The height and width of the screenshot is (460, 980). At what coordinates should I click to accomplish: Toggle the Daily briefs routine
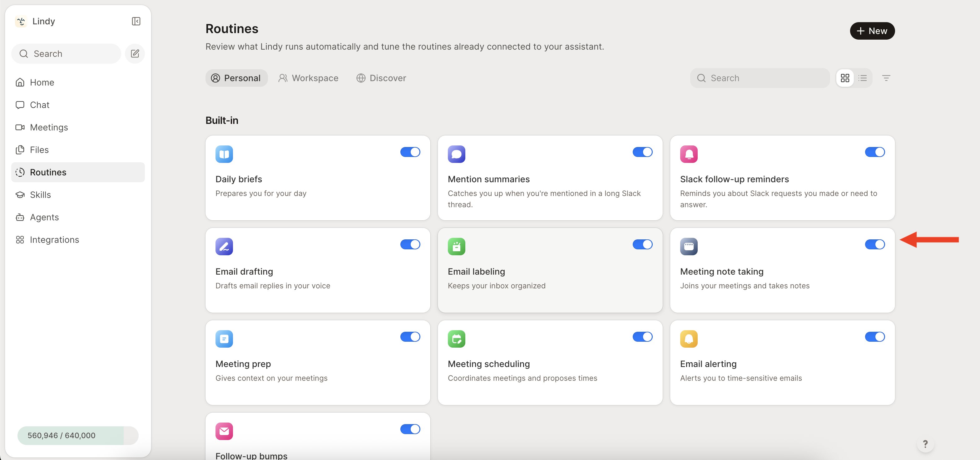[410, 152]
